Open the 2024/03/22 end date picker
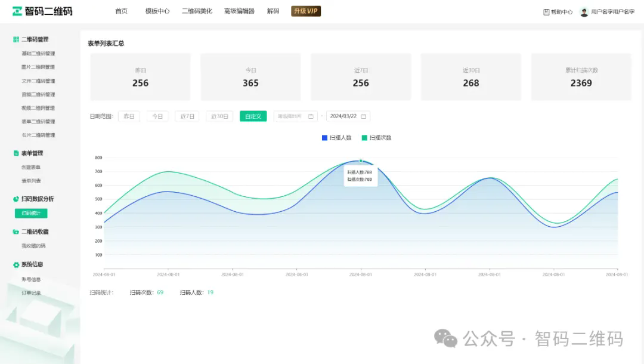 pyautogui.click(x=348, y=116)
